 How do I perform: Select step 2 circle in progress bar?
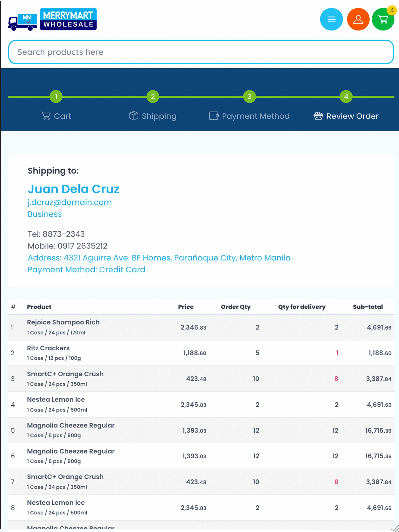153,97
